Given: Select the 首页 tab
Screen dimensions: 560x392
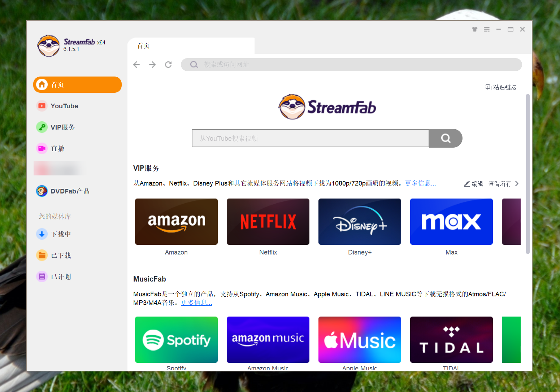Looking at the screenshot, I should (x=191, y=45).
